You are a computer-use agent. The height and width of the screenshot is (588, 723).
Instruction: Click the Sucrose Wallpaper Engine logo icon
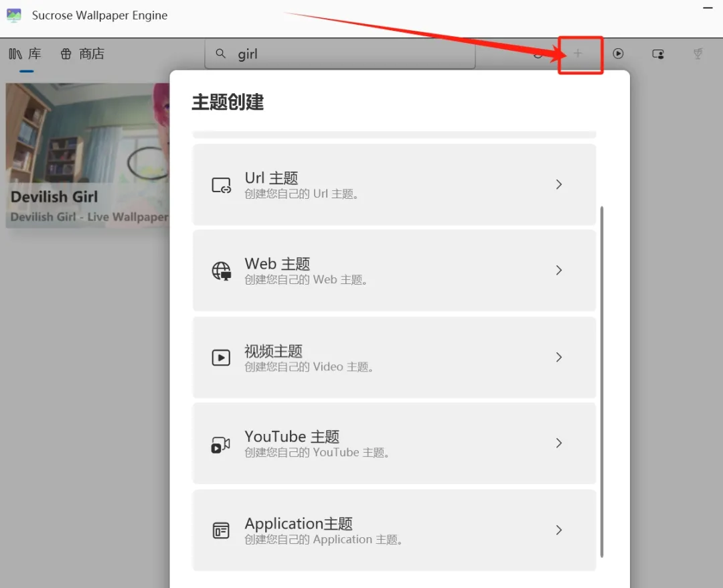pyautogui.click(x=14, y=15)
